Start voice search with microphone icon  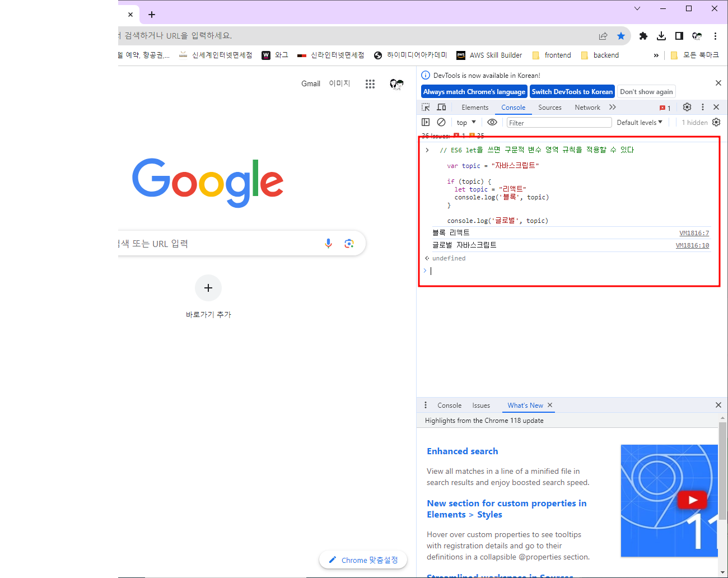tap(329, 243)
